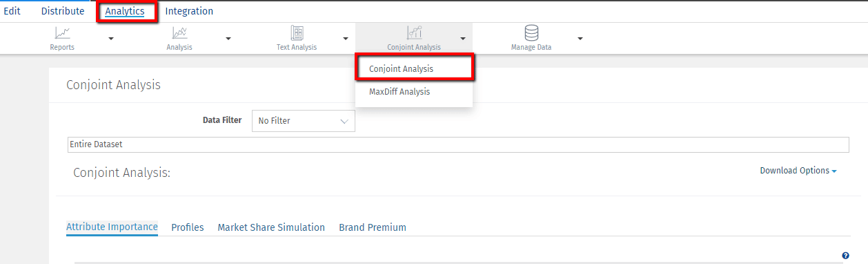Switch to the Analytics tab
The width and height of the screenshot is (868, 264).
coord(125,11)
